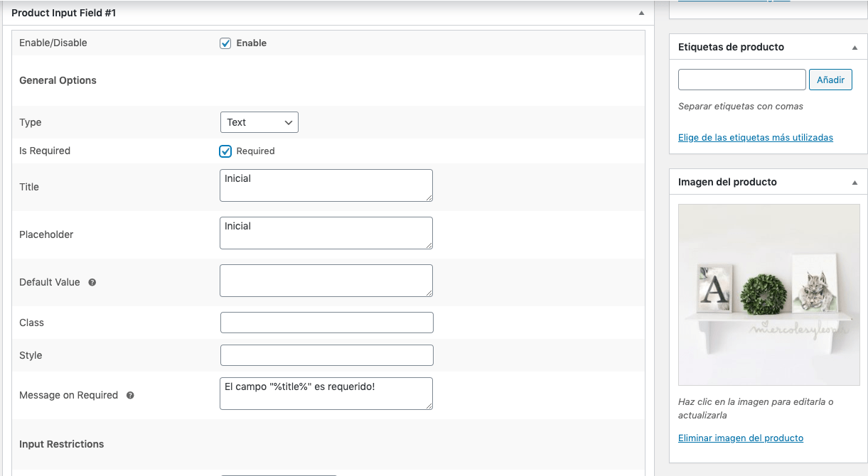This screenshot has width=868, height=476.
Task: Click the Type label
Action: [x=31, y=122]
